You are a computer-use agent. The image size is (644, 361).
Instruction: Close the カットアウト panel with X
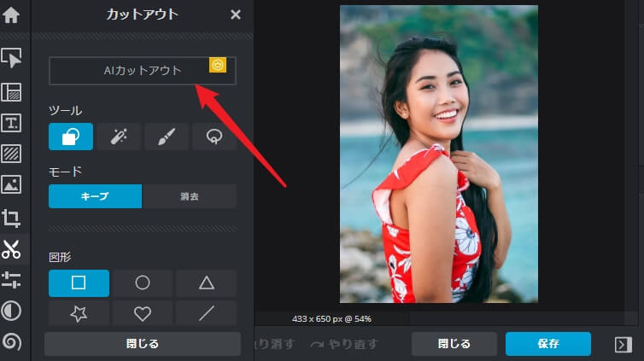(x=236, y=15)
